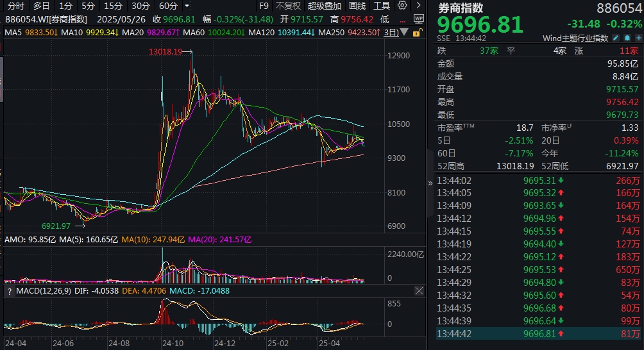Click the 13018.19 high price marker
This screenshot has width=644, height=350.
165,52
